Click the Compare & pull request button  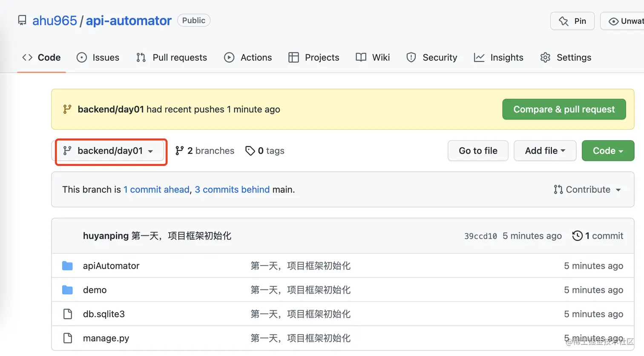564,109
